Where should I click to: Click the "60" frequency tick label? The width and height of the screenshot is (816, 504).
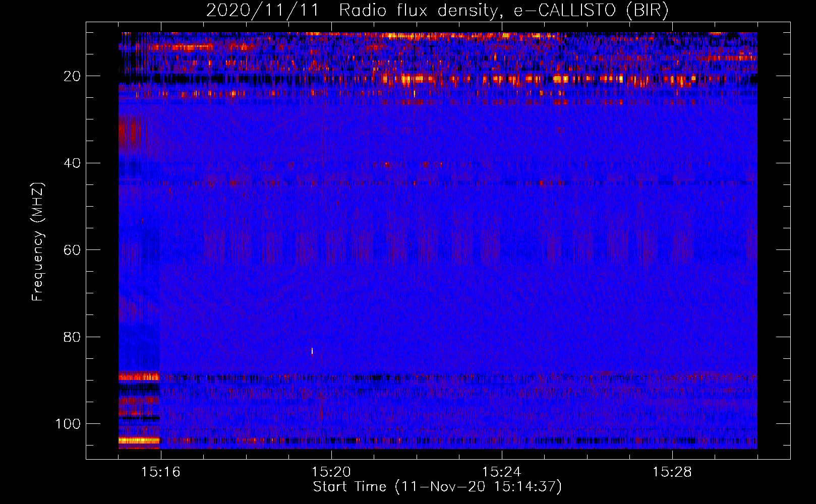[72, 250]
